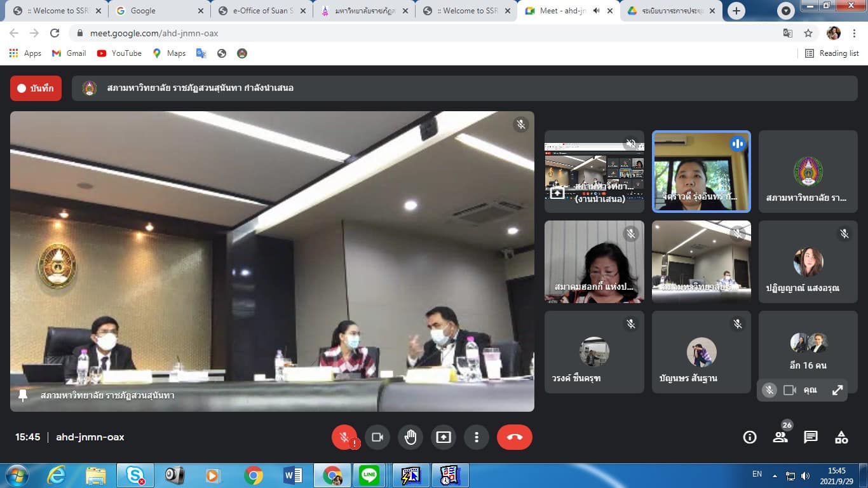868x488 pixels.
Task: Click the red บันทึก recording button
Action: pyautogui.click(x=36, y=88)
